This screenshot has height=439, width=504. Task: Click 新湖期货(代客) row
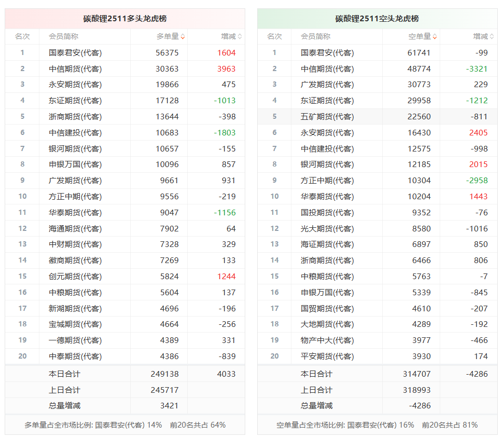125,309
